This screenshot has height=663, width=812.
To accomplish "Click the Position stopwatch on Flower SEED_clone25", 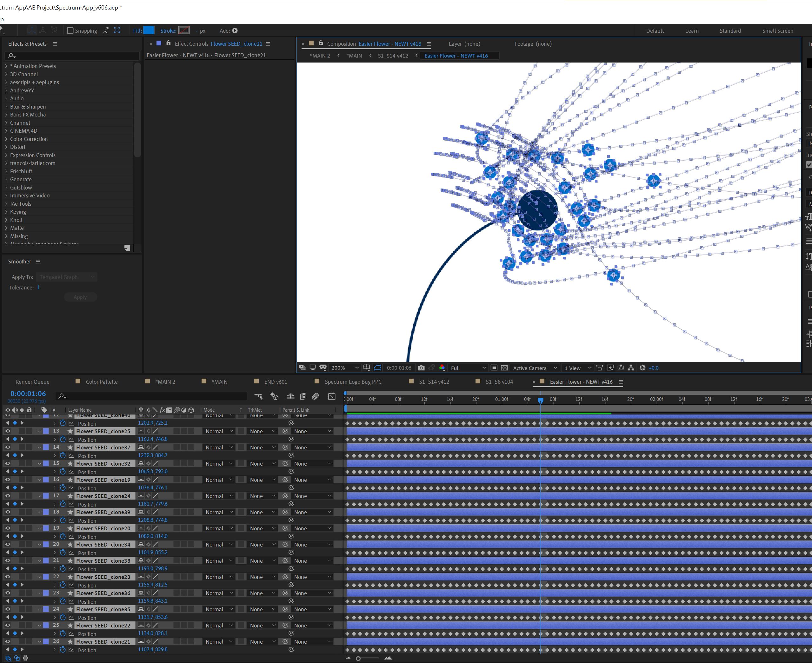I will point(63,439).
